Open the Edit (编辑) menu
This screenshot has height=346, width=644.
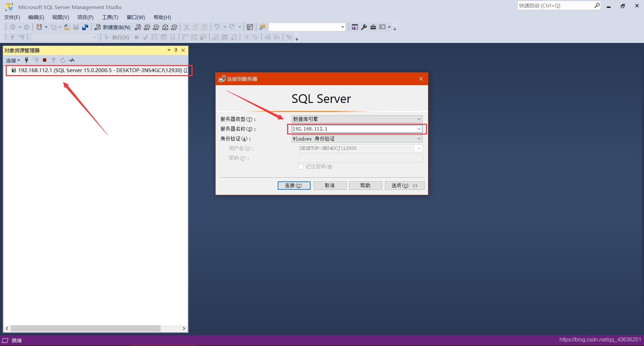click(36, 17)
